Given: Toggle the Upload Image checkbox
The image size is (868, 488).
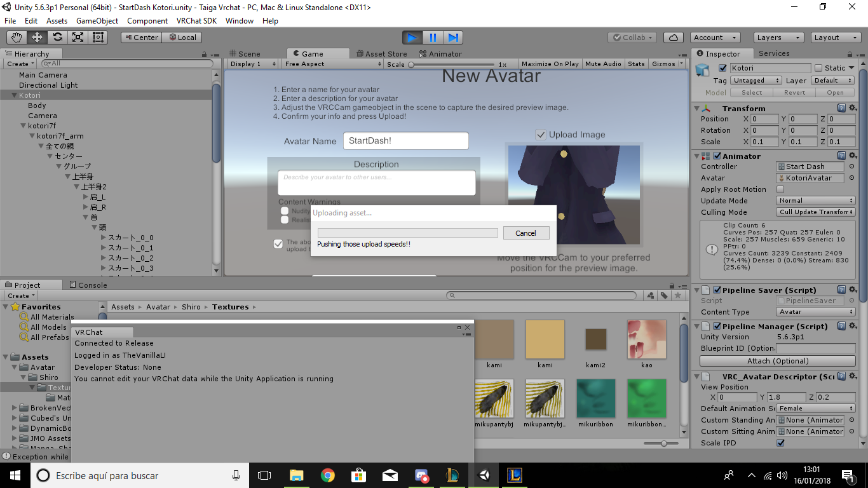Looking at the screenshot, I should click(x=541, y=135).
